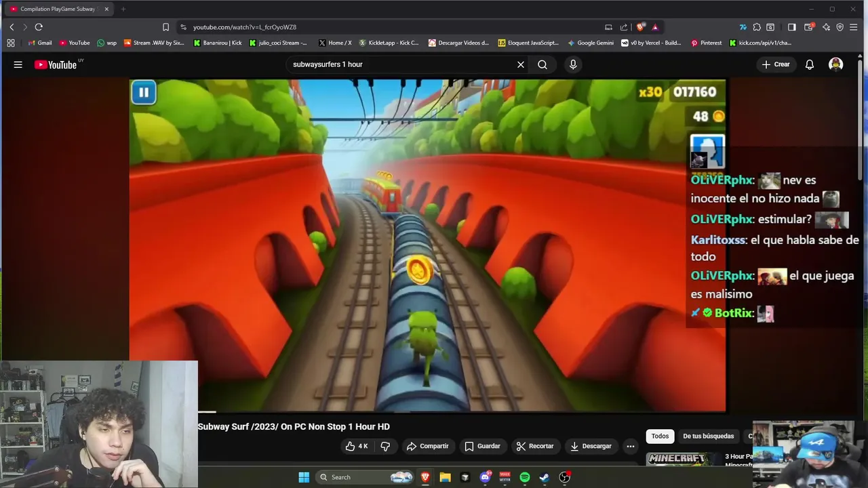Viewport: 868px width, 488px height.
Task: Open the Stream .WAV by Six bookmark
Action: [154, 43]
